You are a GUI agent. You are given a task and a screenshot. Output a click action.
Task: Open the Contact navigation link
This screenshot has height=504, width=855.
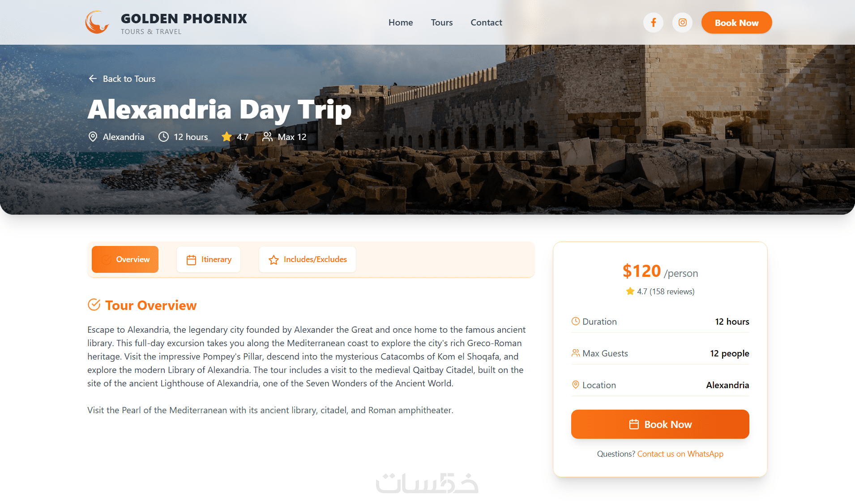pyautogui.click(x=486, y=22)
